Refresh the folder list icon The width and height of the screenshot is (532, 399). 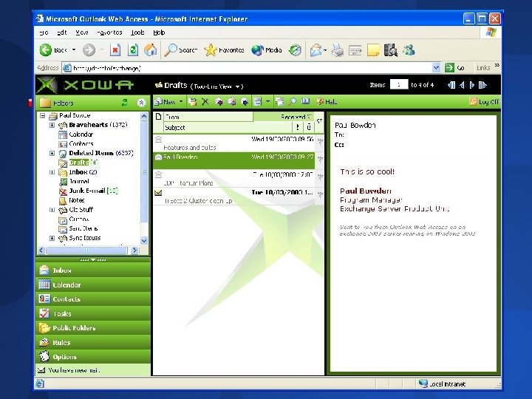pyautogui.click(x=125, y=103)
